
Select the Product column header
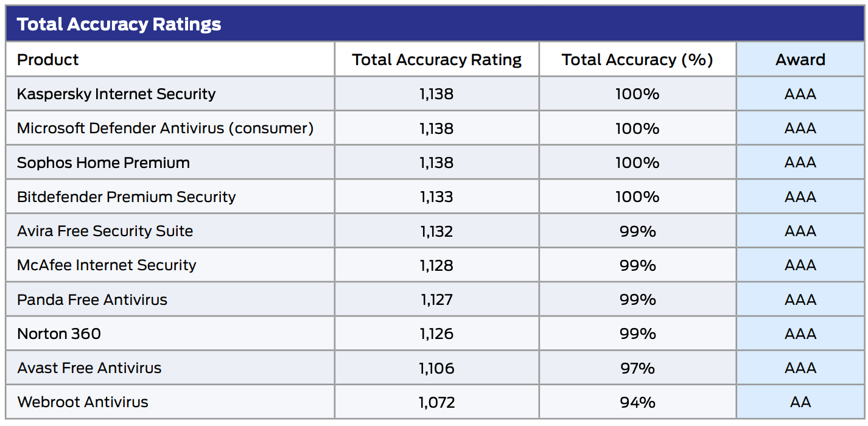point(48,60)
